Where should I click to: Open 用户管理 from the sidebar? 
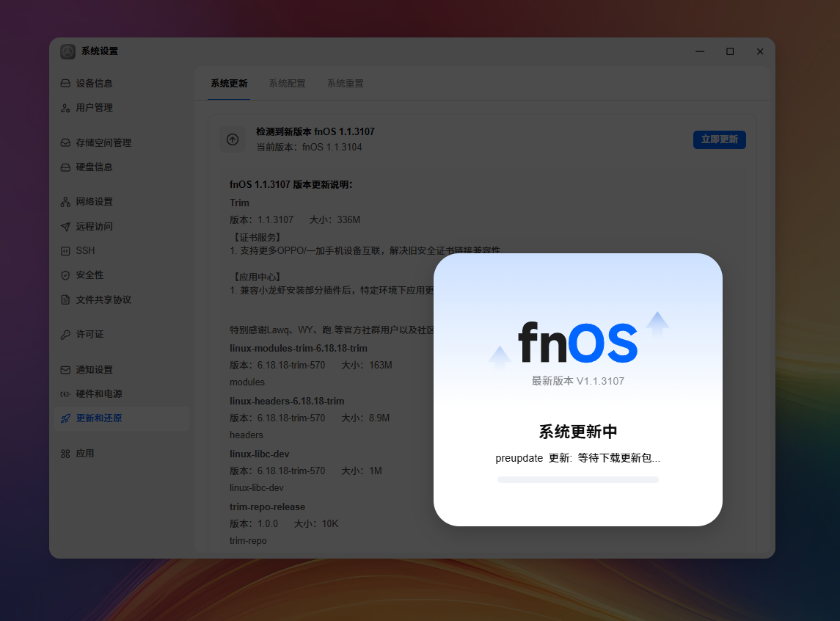coord(122,108)
